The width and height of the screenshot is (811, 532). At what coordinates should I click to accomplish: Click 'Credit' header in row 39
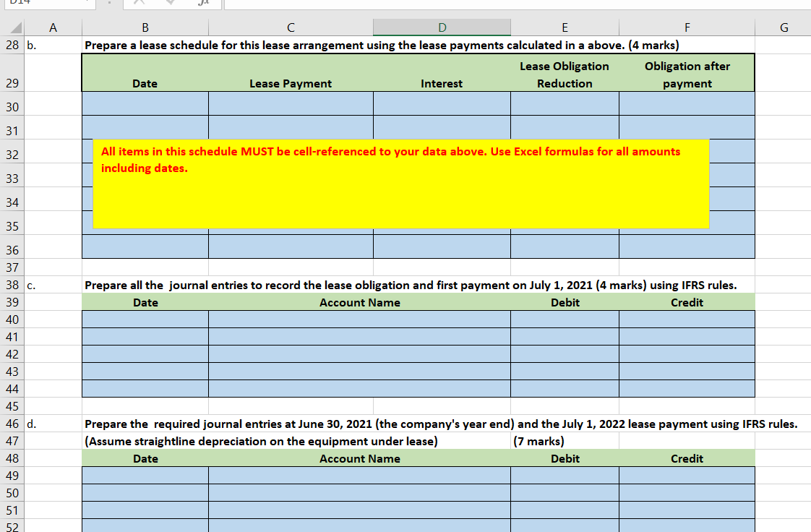pos(687,302)
